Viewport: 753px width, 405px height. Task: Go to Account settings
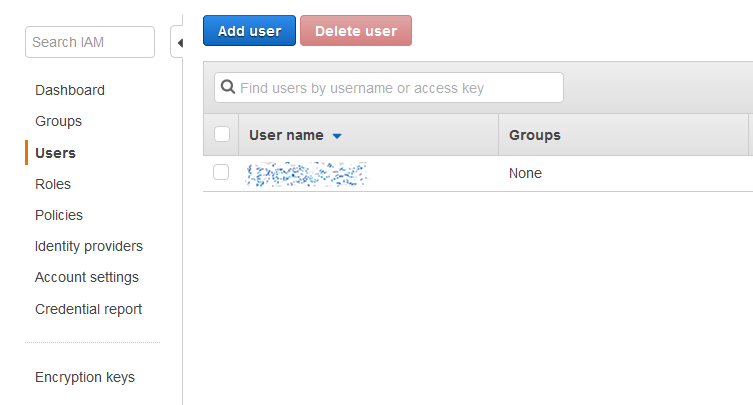coord(87,277)
